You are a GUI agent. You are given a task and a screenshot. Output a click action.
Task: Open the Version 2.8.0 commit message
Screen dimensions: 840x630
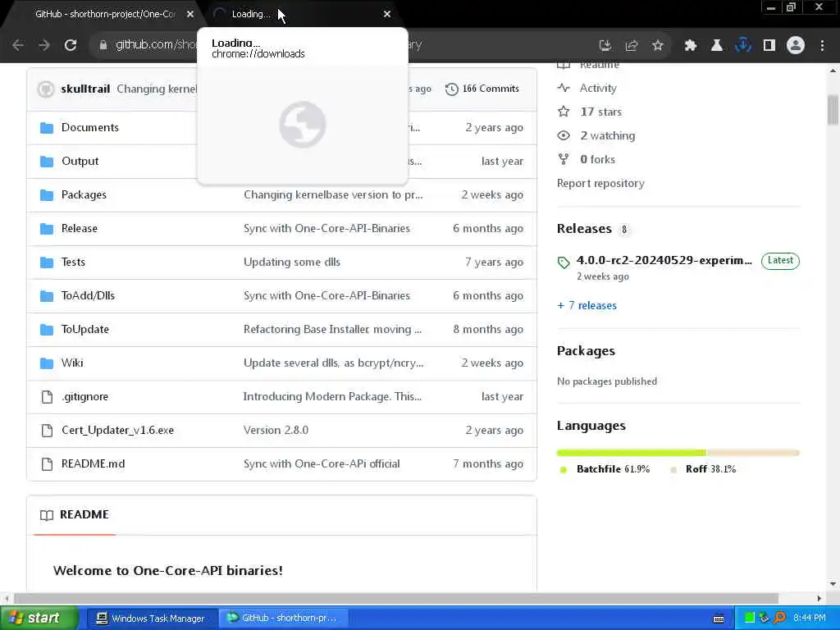click(x=276, y=430)
